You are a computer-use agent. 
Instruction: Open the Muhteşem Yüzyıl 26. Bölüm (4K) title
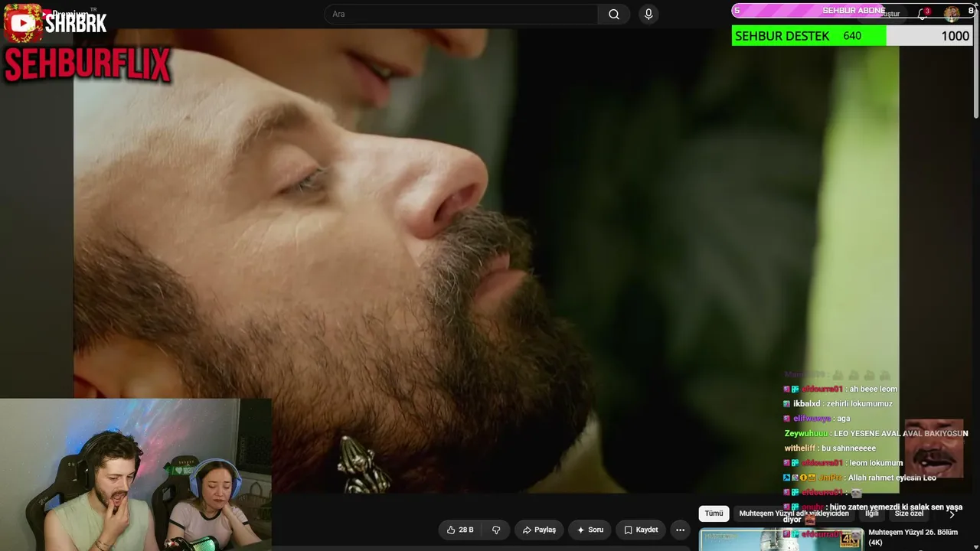point(913,537)
